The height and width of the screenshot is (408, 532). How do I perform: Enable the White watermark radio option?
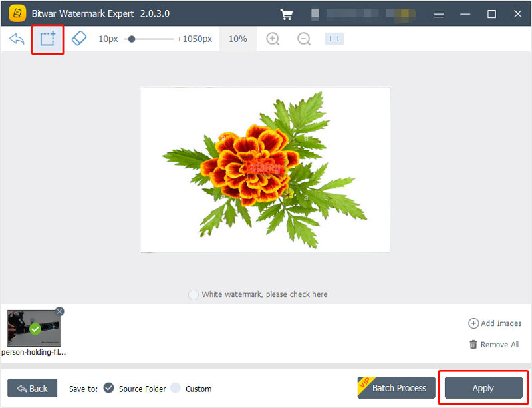[x=193, y=295]
